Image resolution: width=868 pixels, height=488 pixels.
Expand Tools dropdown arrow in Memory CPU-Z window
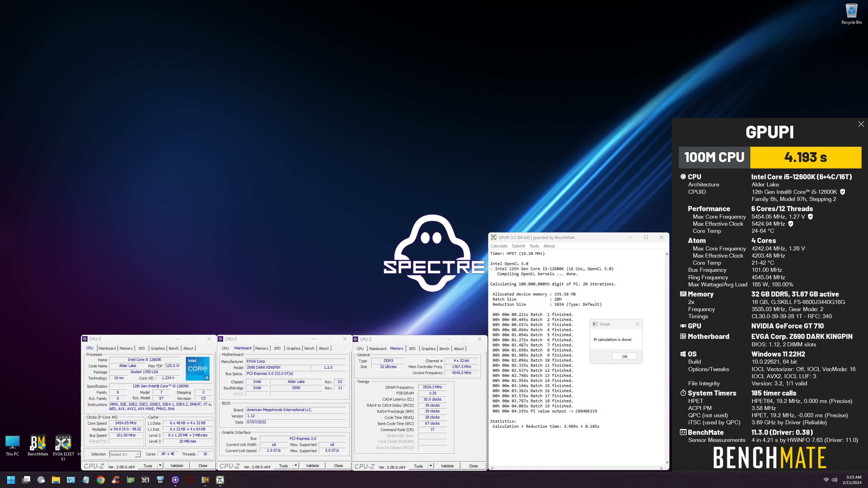click(431, 466)
